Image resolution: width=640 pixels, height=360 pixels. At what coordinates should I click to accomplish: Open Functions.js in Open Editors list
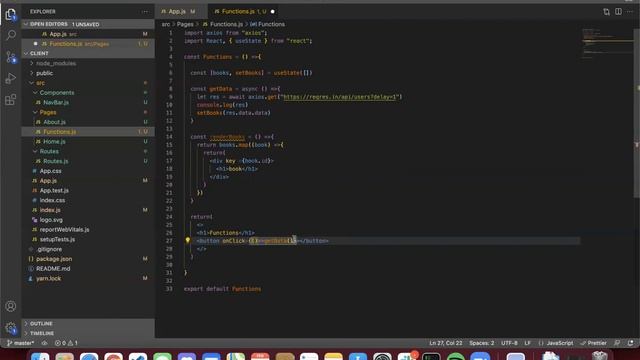tap(88, 44)
